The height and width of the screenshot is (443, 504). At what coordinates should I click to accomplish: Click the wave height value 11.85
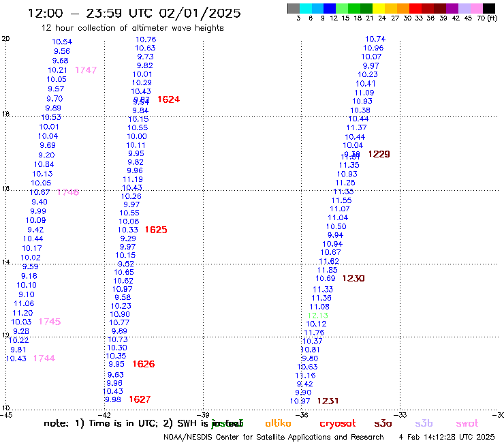pos(327,270)
